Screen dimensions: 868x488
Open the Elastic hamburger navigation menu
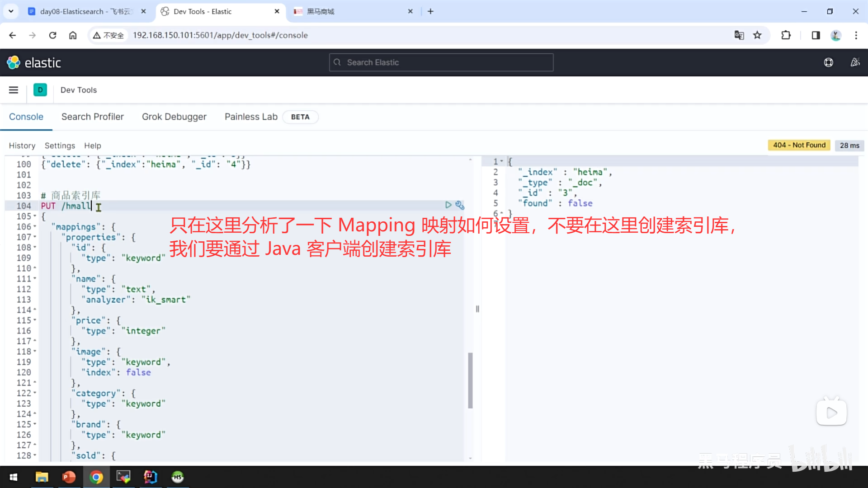pos(14,90)
